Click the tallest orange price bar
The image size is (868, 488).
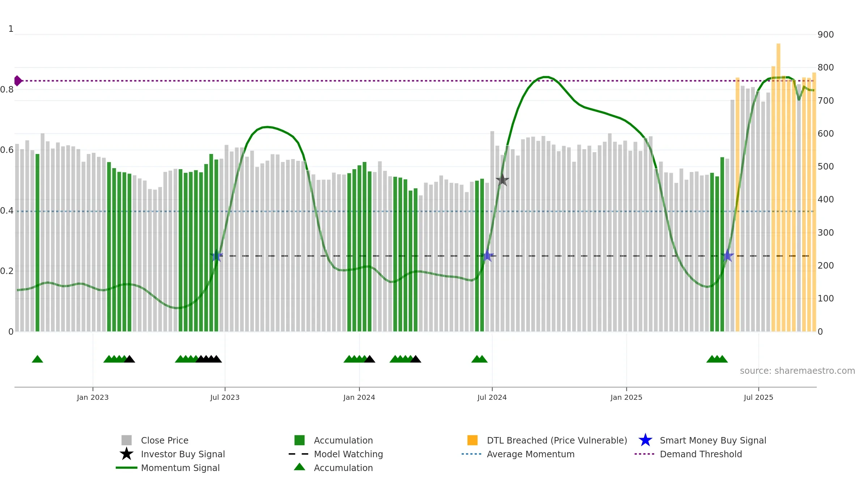pos(778,187)
